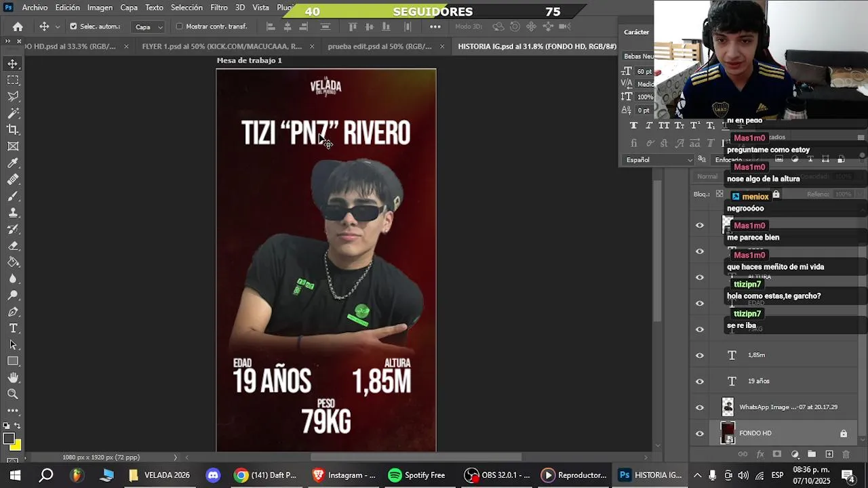
Task: Link layers with the chain icon
Action: pyautogui.click(x=743, y=454)
